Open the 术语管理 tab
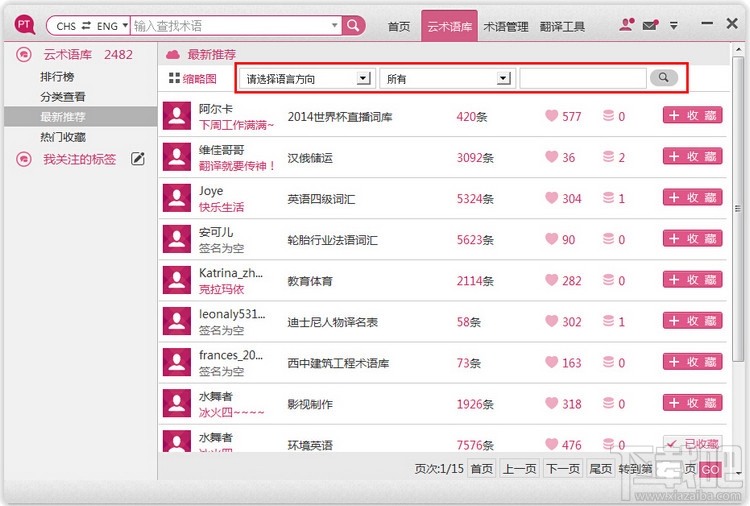The height and width of the screenshot is (506, 750). click(x=506, y=27)
